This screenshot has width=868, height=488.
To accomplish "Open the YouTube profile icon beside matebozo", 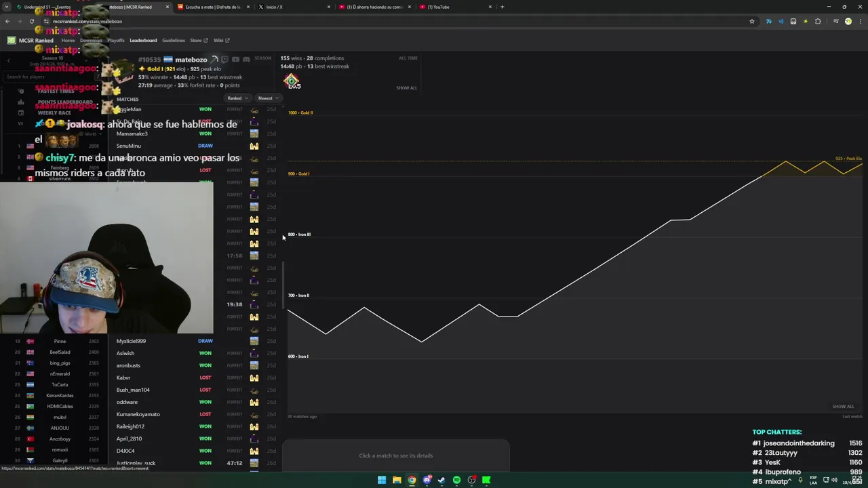I will [x=235, y=60].
